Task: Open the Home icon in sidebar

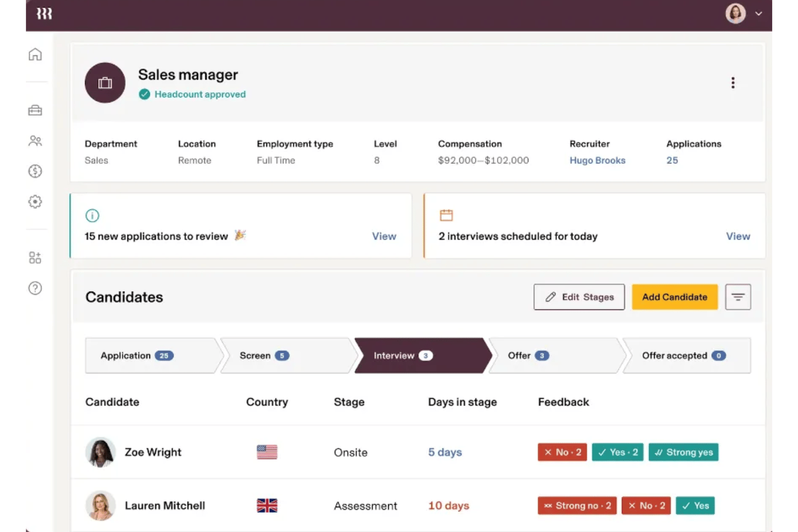Action: [35, 54]
